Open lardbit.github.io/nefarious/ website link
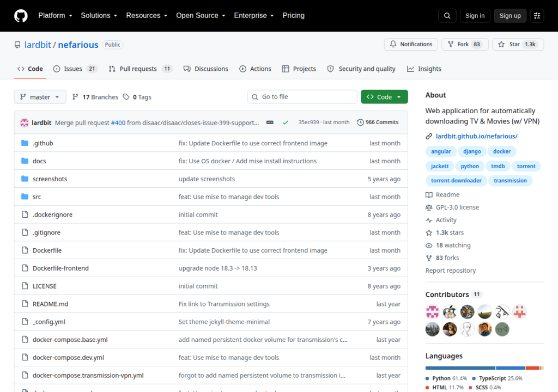 click(476, 136)
